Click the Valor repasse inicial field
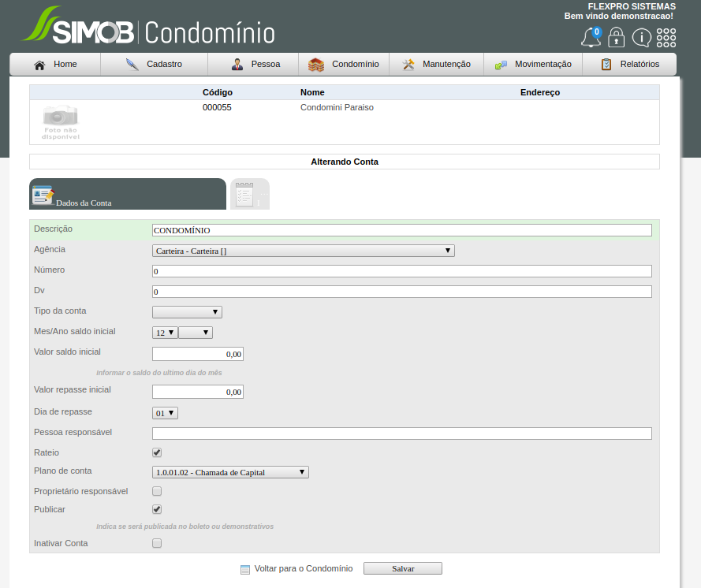This screenshot has height=588, width=701. point(198,392)
